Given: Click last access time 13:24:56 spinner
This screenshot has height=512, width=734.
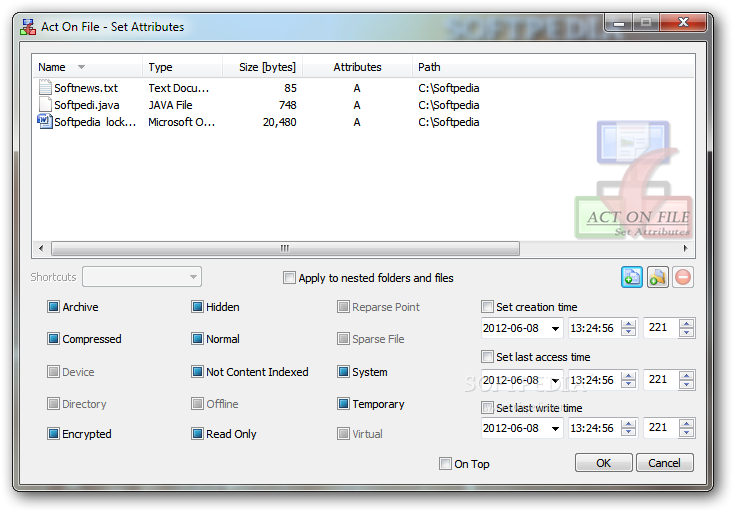Looking at the screenshot, I should [629, 380].
